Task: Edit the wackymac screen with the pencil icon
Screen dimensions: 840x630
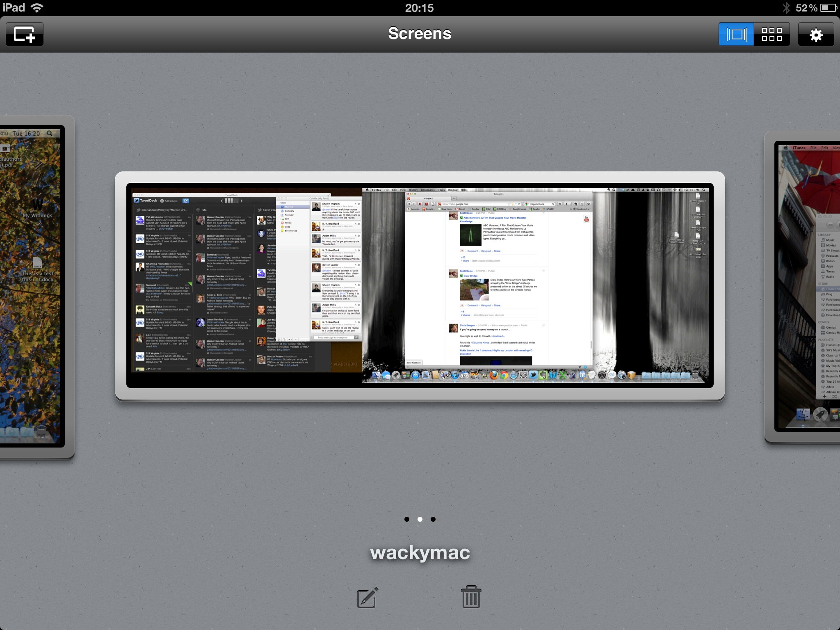Action: point(367,597)
